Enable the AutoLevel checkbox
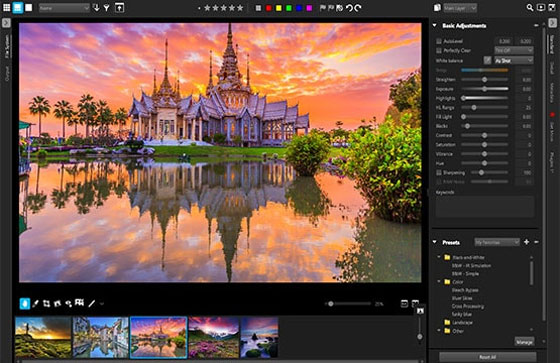Image resolution: width=560 pixels, height=363 pixels. [x=439, y=41]
